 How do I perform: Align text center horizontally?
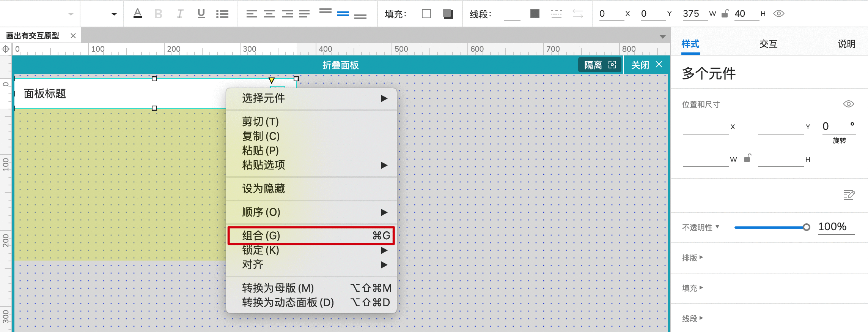(269, 14)
